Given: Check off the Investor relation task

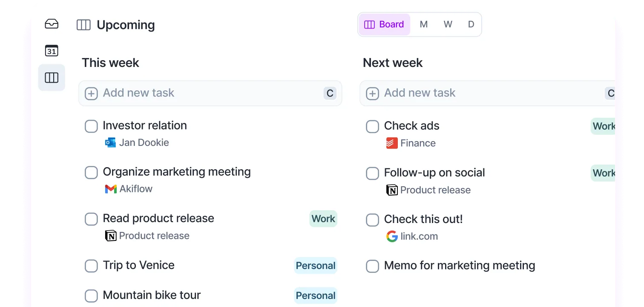Looking at the screenshot, I should click(91, 126).
